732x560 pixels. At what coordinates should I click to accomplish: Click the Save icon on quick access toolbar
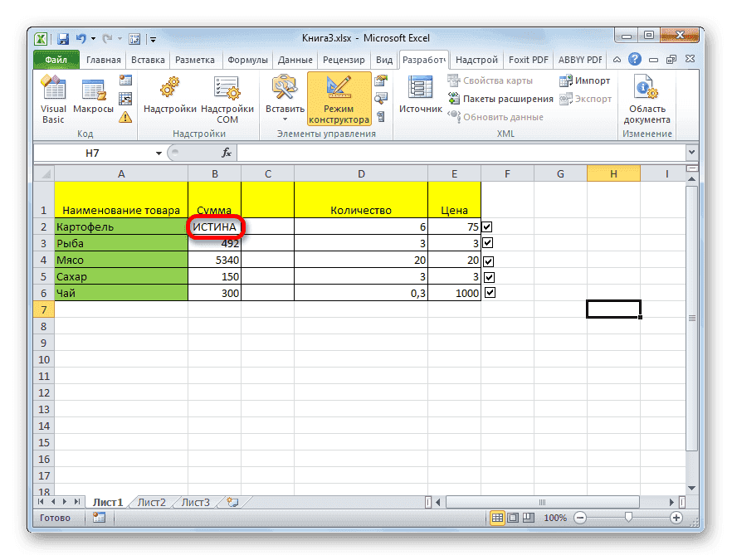pyautogui.click(x=62, y=38)
